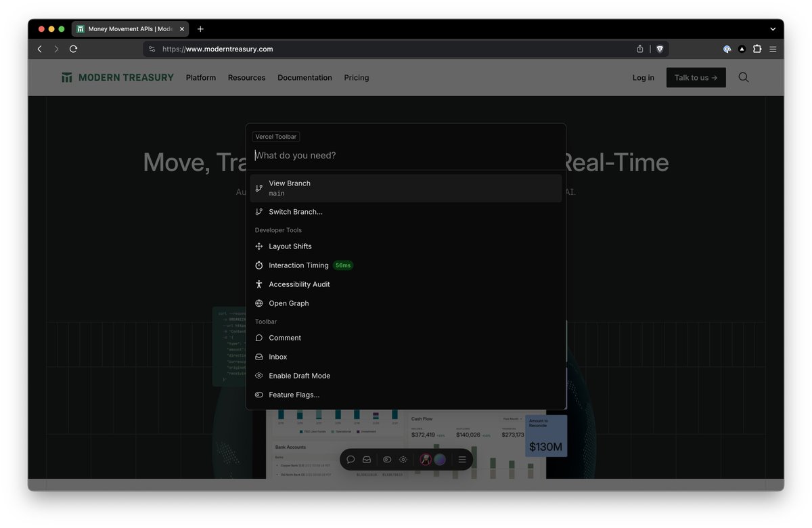The width and height of the screenshot is (812, 528).
Task: Open the hamburger menu in floating toolbar
Action: [462, 460]
